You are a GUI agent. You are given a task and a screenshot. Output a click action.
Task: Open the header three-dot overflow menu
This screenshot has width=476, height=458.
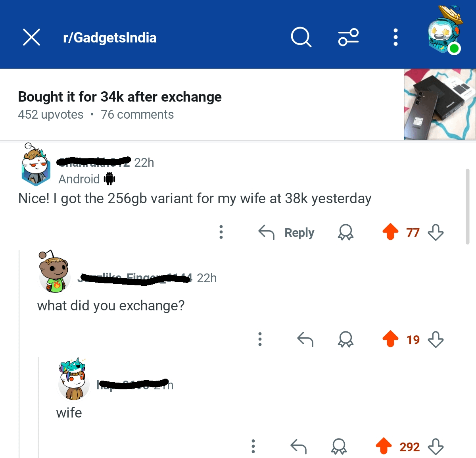[395, 37]
